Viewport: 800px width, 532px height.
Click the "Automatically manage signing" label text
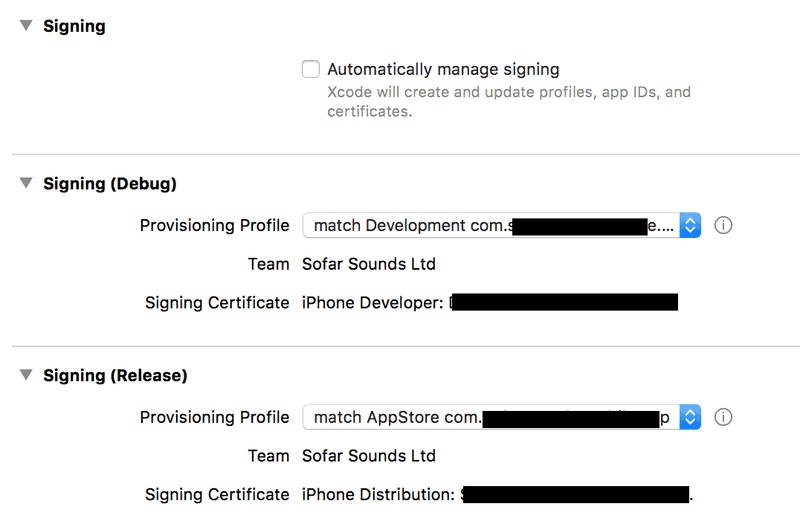coord(443,70)
